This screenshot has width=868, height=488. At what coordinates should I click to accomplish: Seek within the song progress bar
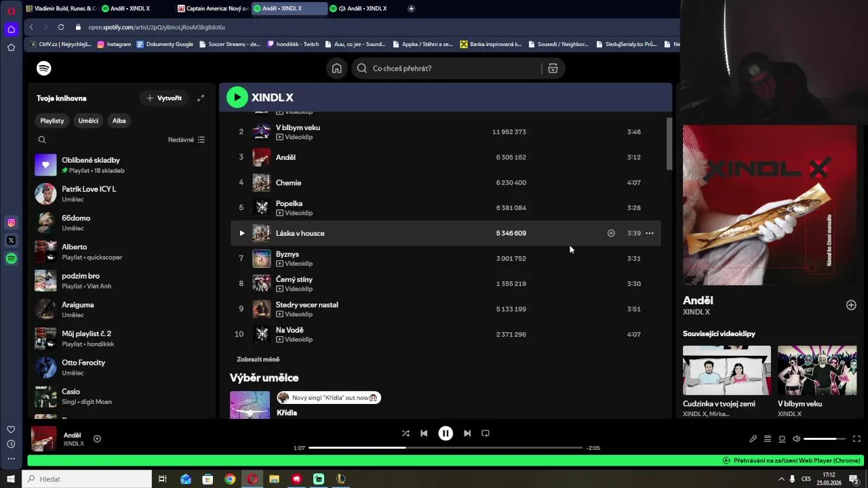(446, 448)
